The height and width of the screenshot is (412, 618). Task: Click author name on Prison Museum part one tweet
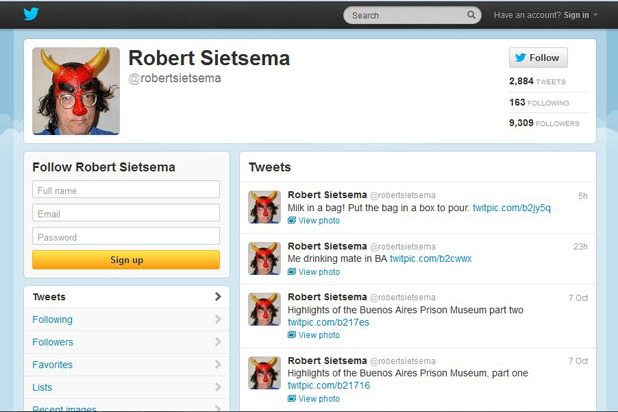click(327, 361)
